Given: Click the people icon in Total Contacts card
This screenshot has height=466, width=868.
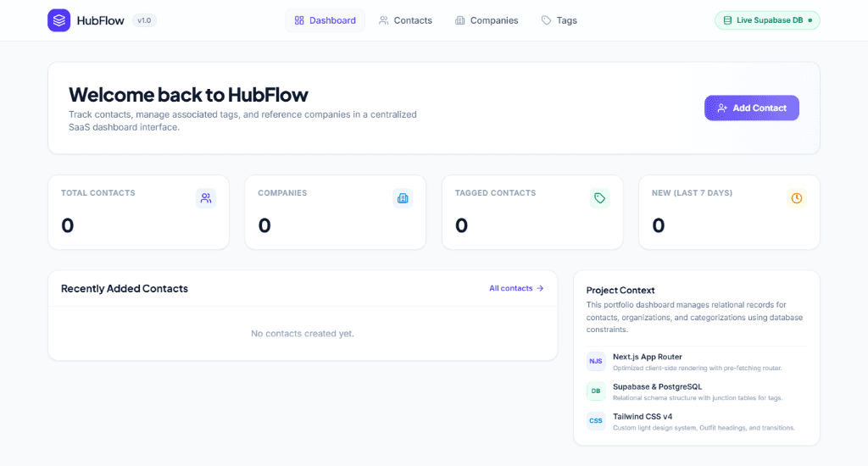Looking at the screenshot, I should (206, 198).
